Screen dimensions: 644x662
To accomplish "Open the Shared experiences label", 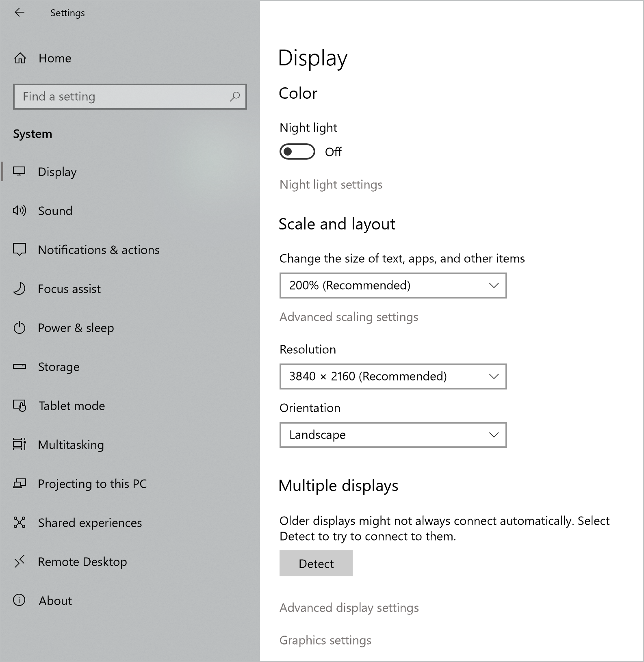I will (90, 523).
